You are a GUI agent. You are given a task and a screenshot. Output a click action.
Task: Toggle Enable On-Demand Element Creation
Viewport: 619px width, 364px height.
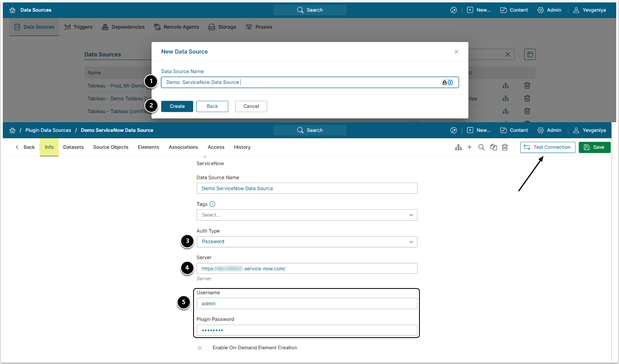[x=203, y=348]
